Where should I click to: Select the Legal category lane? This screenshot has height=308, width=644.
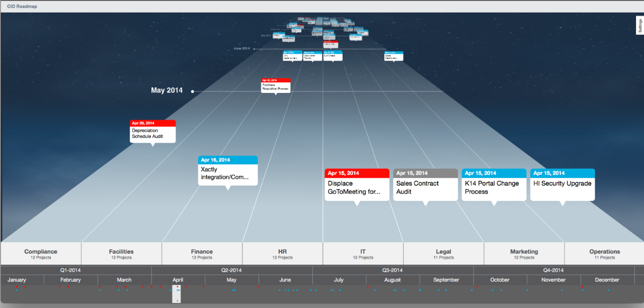coord(443,254)
